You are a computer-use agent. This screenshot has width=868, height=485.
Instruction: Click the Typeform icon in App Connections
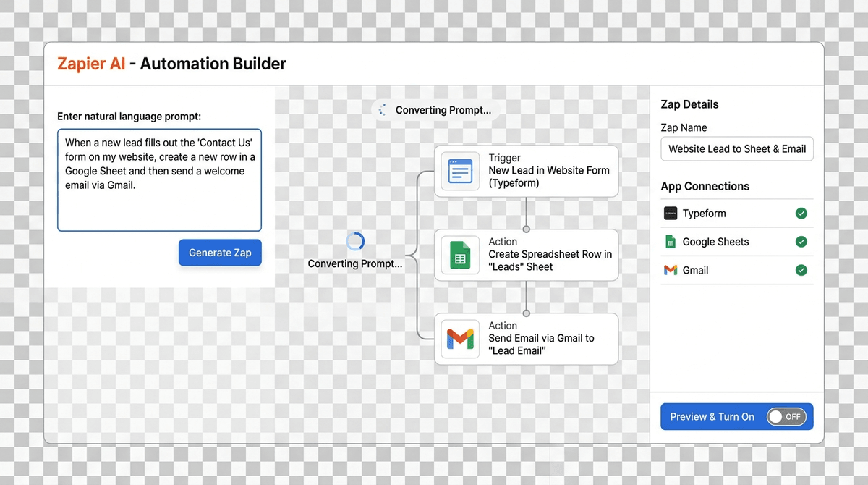click(x=670, y=214)
